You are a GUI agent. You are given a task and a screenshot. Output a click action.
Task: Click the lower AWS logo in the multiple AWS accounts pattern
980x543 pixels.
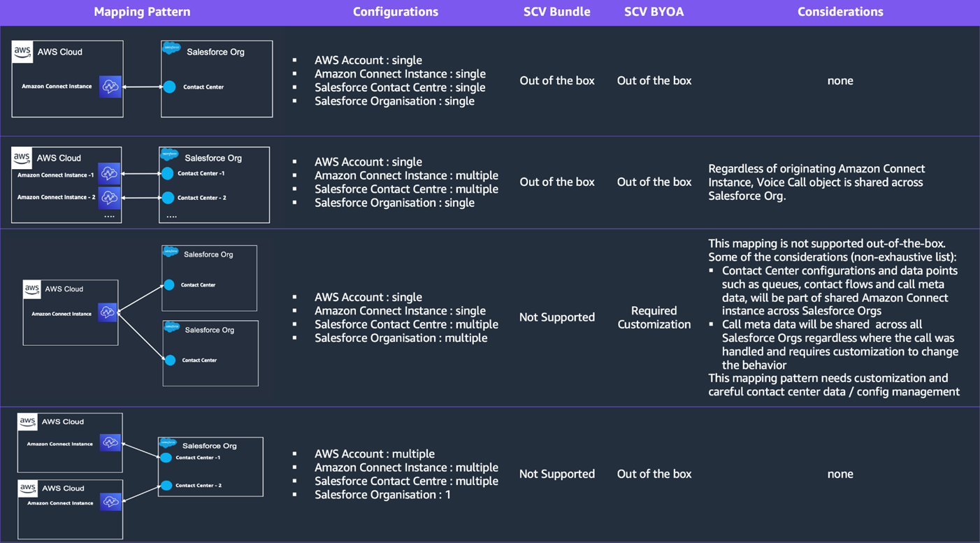click(28, 488)
